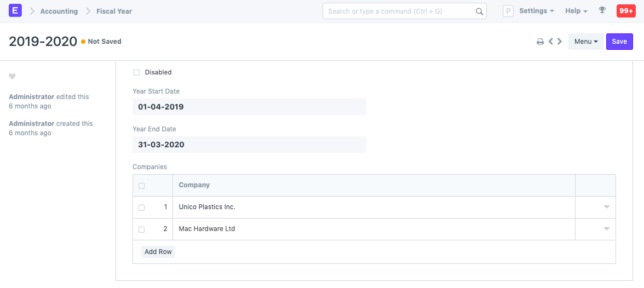Screen dimensions: 644x288
Task: Go to next record arrow
Action: [560, 42]
